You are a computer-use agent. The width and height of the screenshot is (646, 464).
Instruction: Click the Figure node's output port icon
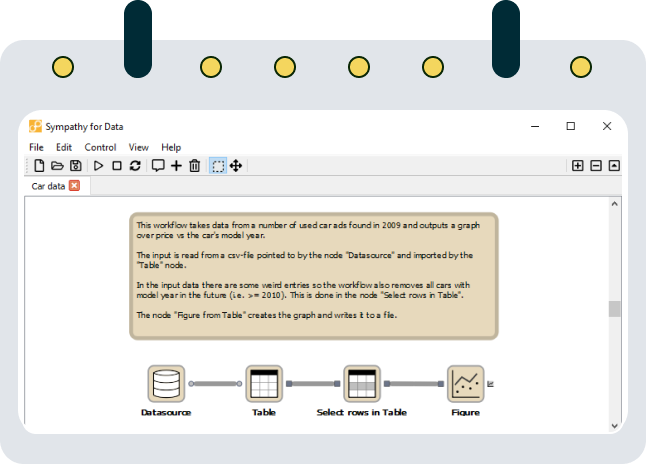(490, 384)
